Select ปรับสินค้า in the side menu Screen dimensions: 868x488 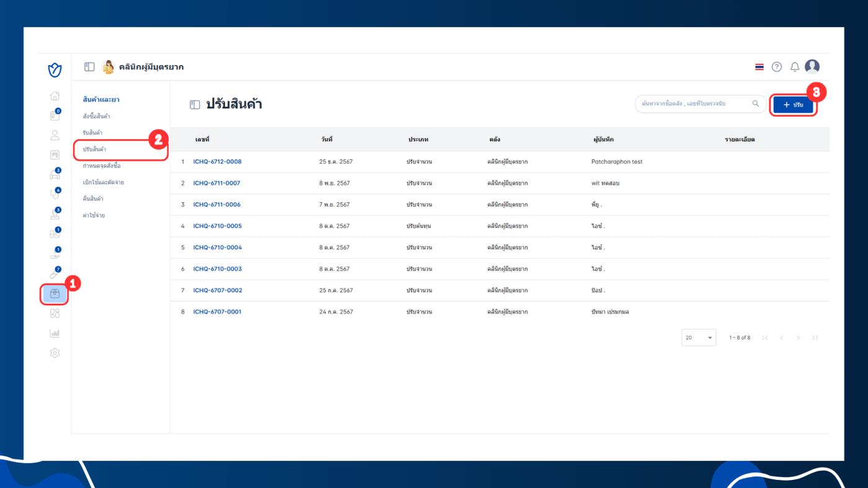click(x=94, y=149)
